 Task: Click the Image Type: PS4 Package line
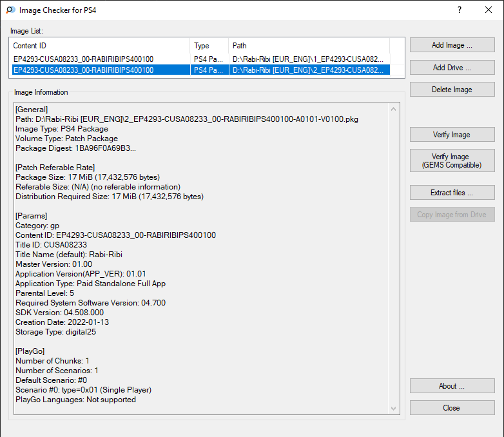(x=62, y=129)
